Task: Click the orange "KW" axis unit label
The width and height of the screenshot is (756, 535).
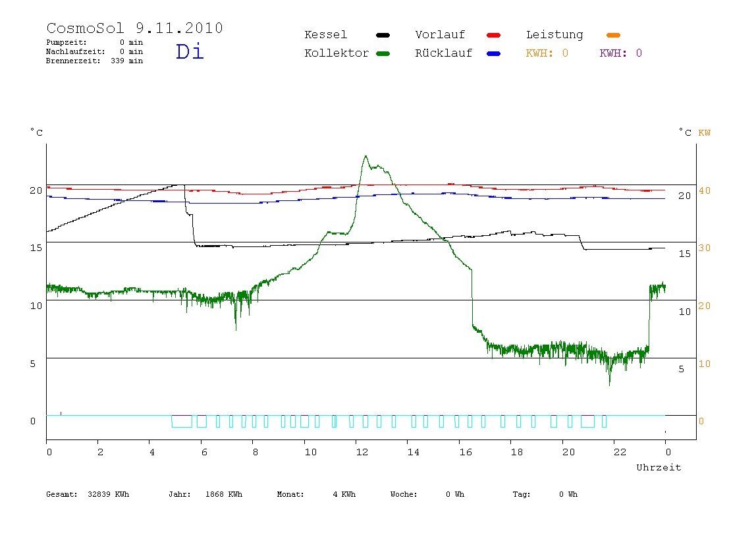Action: pyautogui.click(x=705, y=132)
